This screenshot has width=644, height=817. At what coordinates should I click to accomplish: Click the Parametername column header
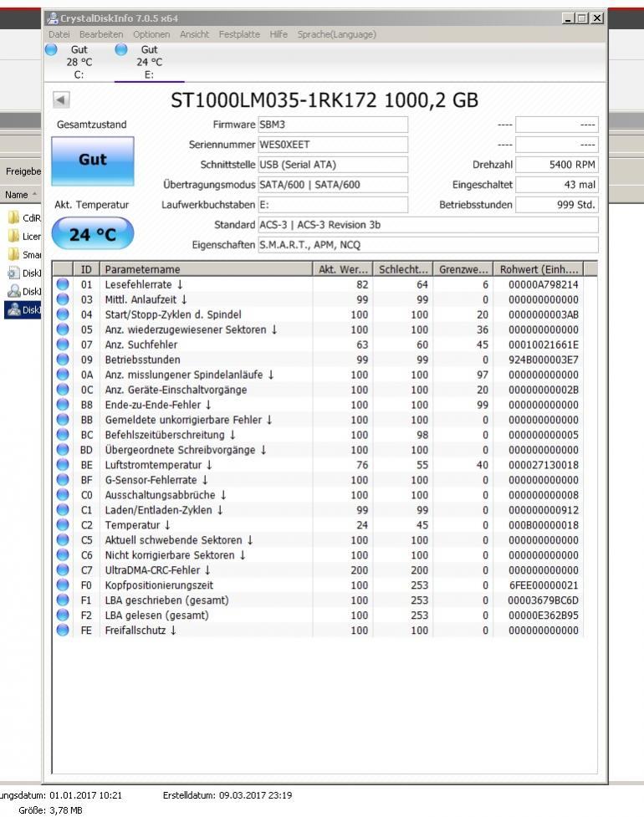coord(207,269)
